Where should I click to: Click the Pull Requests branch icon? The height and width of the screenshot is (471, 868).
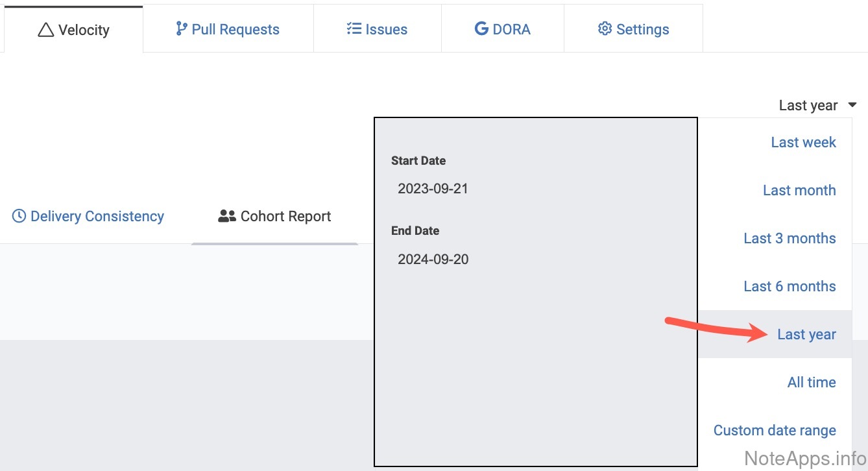point(182,29)
